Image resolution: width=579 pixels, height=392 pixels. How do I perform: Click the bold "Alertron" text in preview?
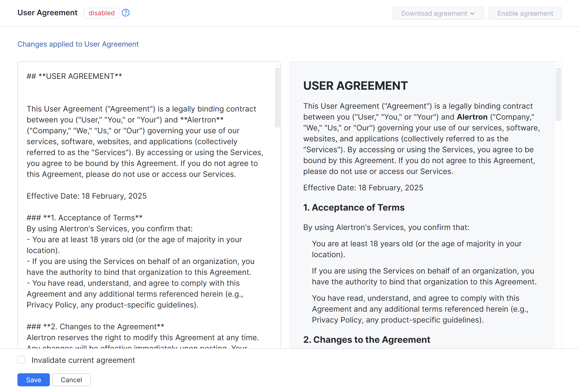(472, 117)
